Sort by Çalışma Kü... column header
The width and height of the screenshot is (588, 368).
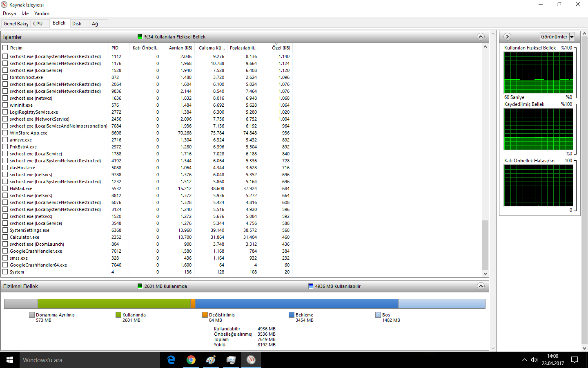click(211, 48)
